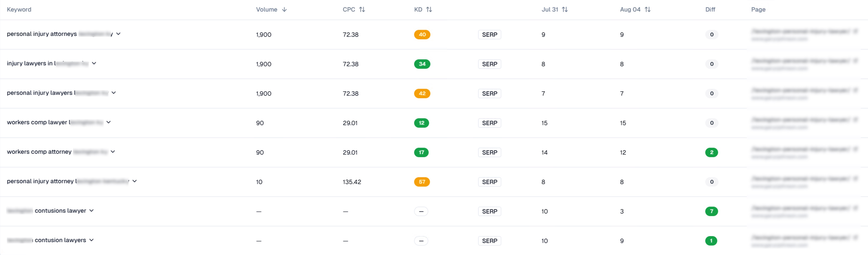The height and width of the screenshot is (255, 868).
Task: Click the Page column header
Action: click(758, 9)
